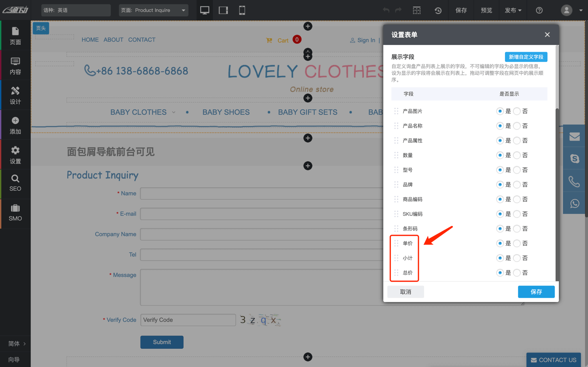Open the SEO panel in sidebar
Screen dimensions: 588x367
[x=15, y=183]
